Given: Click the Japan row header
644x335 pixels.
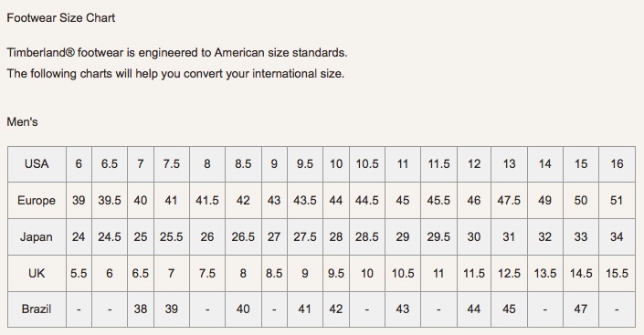Looking at the screenshot, I should tap(37, 237).
